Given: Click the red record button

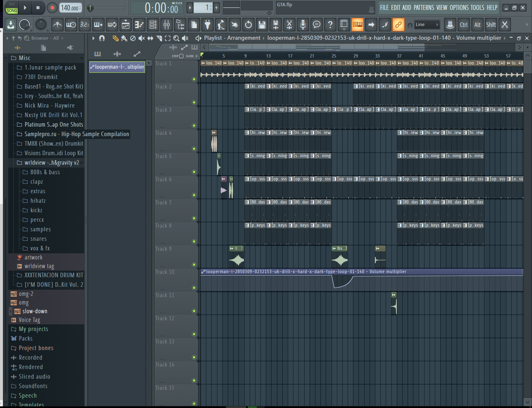Looking at the screenshot, I should tap(52, 8).
